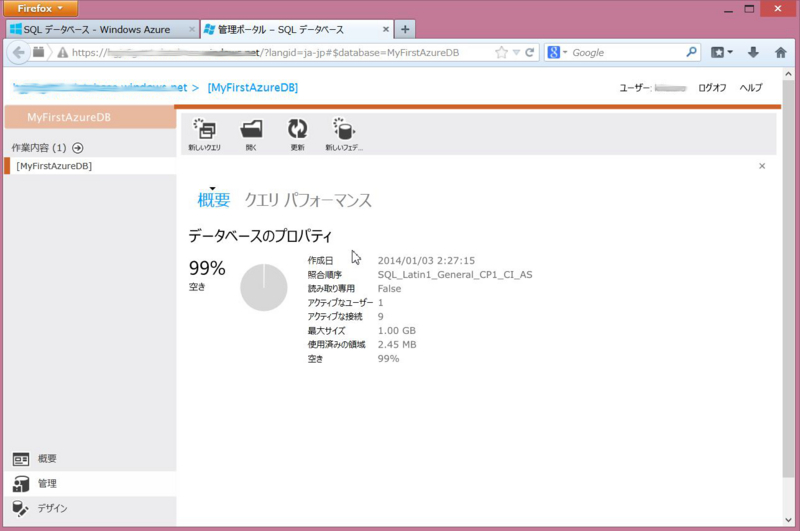Viewport: 800px width, 531px height.
Task: Click the site identity warning triangle icon
Action: tap(62, 52)
